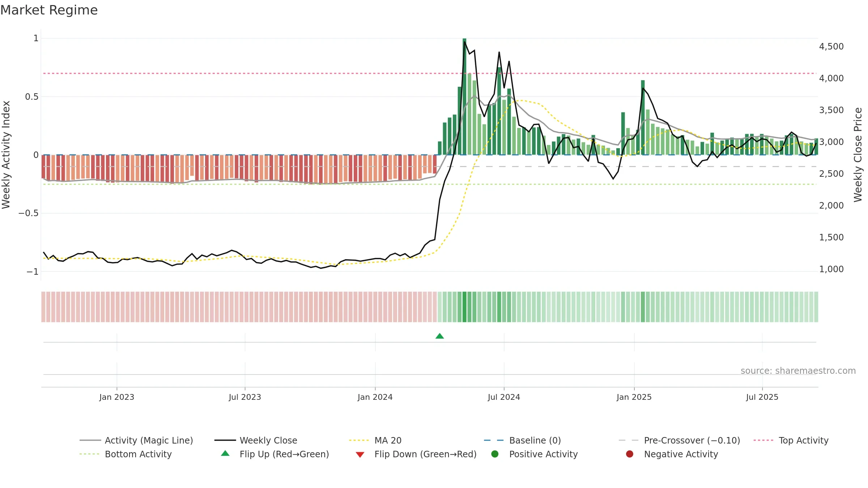
Task: Click the Jan 2023 x-axis label
Action: 117,397
